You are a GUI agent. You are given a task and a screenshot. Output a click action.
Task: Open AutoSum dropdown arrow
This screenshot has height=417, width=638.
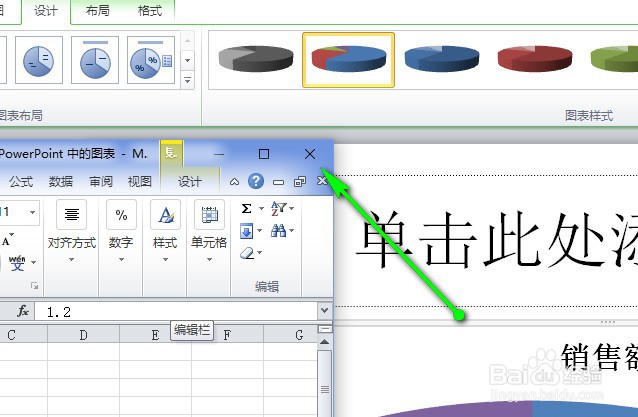point(261,209)
